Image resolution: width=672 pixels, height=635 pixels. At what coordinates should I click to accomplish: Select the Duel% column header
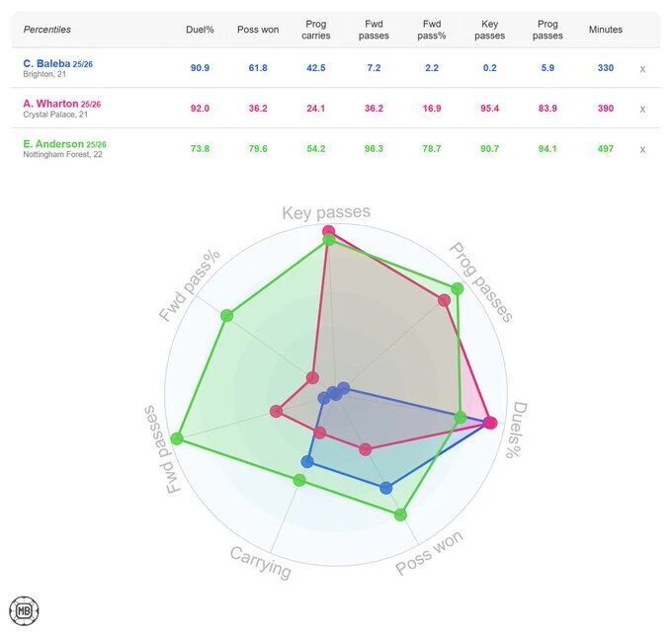(200, 30)
